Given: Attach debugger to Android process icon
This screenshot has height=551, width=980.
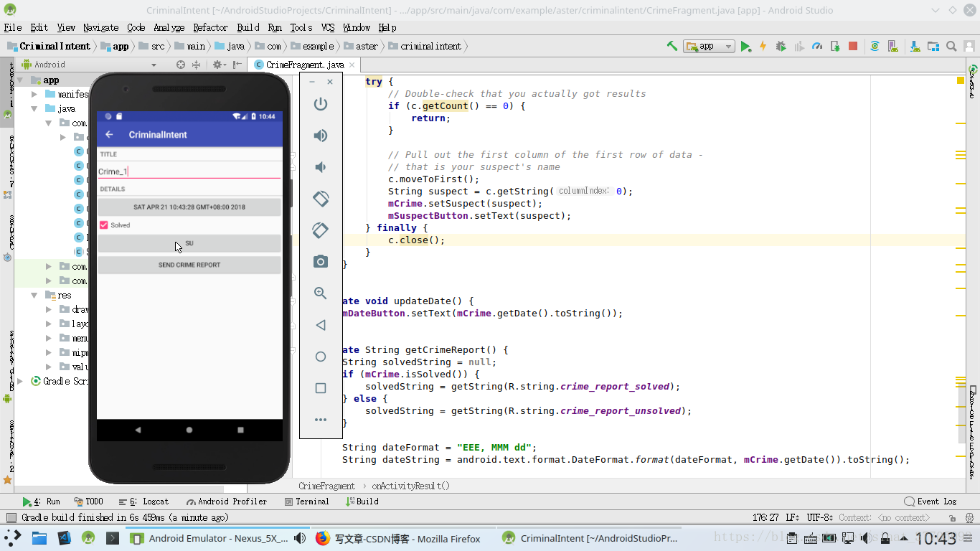Looking at the screenshot, I should pyautogui.click(x=835, y=46).
